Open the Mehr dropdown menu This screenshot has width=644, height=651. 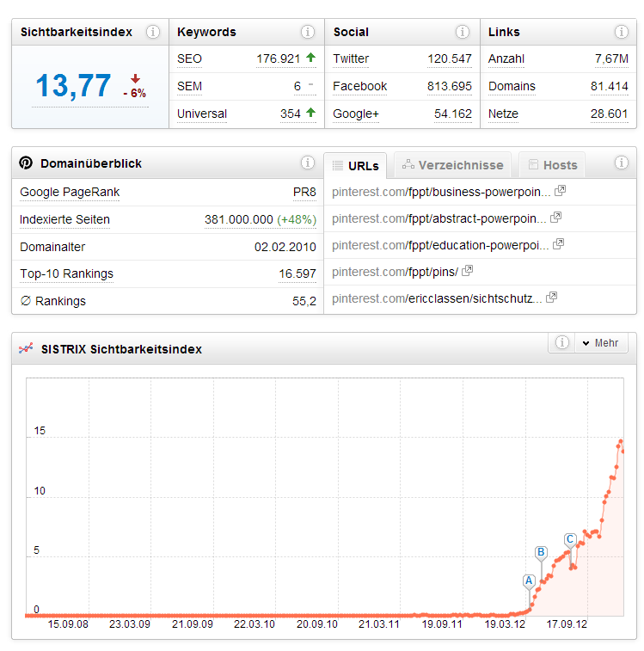(601, 342)
